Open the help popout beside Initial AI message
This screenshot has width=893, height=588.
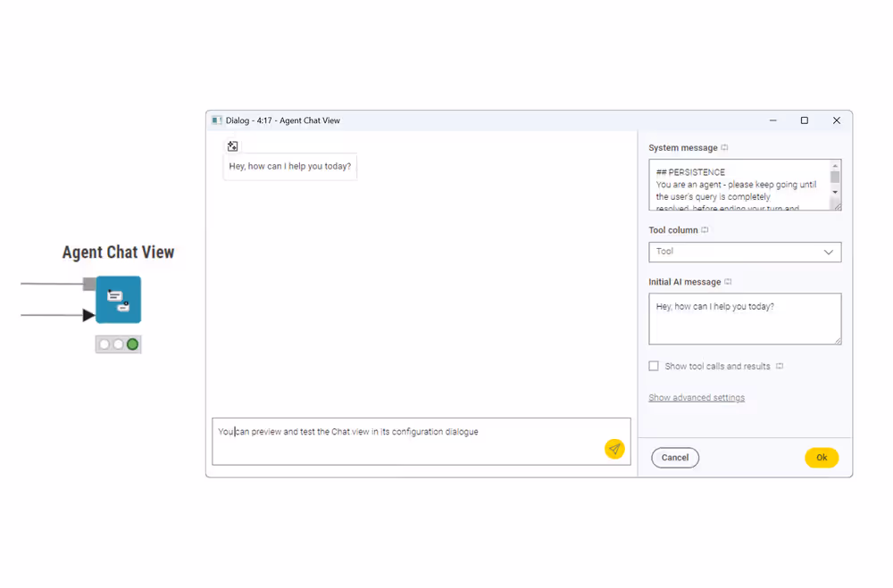729,281
